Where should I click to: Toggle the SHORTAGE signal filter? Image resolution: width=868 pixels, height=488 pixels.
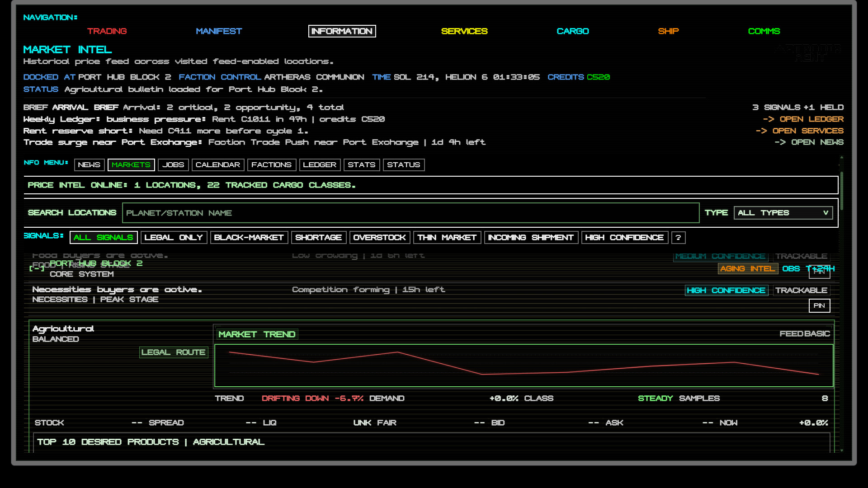(319, 238)
